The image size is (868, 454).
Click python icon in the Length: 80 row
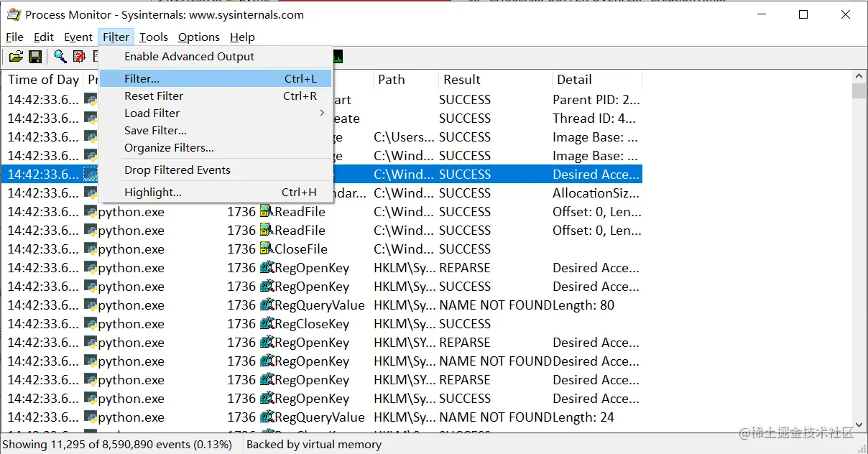91,305
